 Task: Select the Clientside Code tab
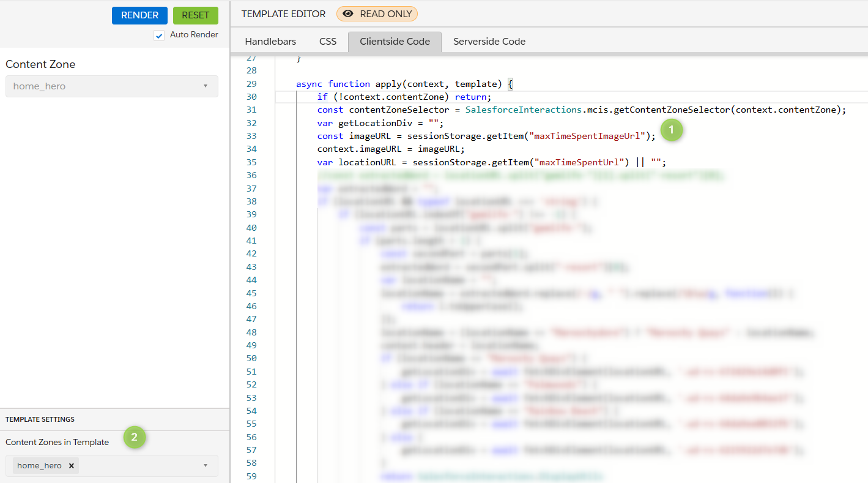click(395, 42)
